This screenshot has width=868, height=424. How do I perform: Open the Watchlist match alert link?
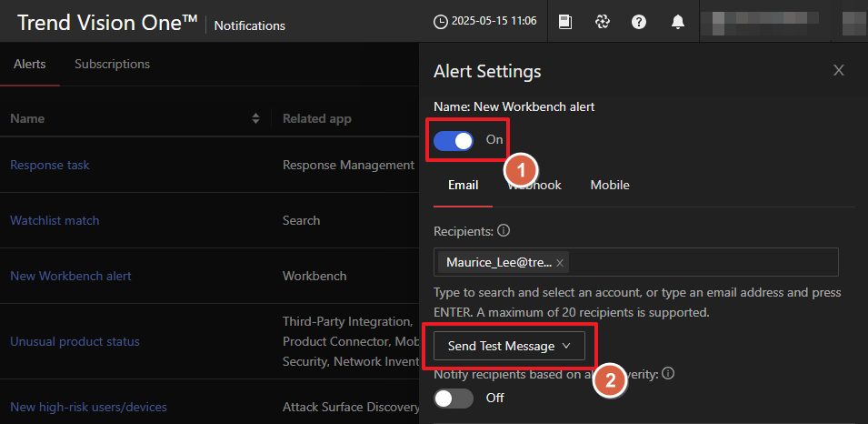[x=55, y=220]
